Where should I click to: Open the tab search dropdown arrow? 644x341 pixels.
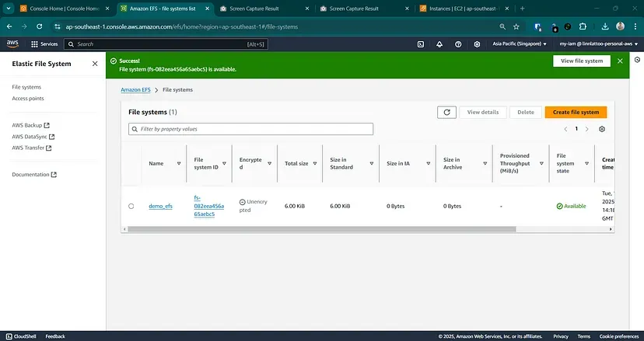click(x=9, y=9)
